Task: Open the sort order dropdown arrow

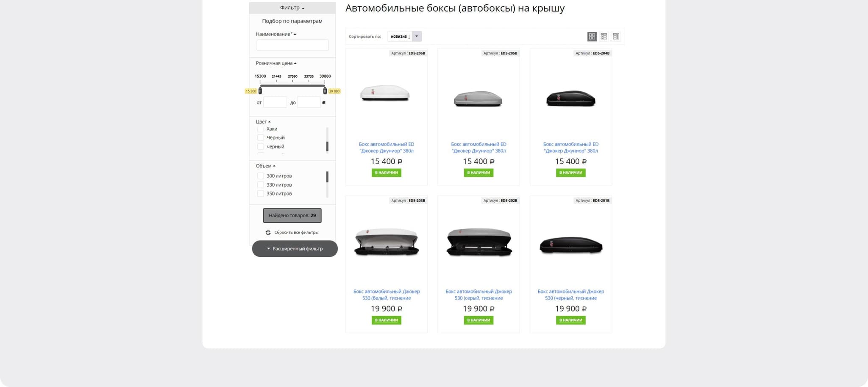Action: point(417,36)
